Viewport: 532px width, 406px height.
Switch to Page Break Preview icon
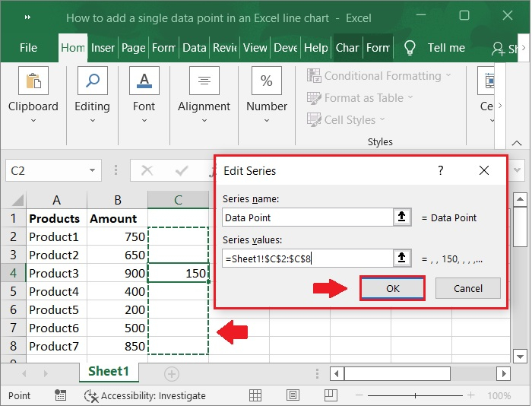pyautogui.click(x=331, y=395)
